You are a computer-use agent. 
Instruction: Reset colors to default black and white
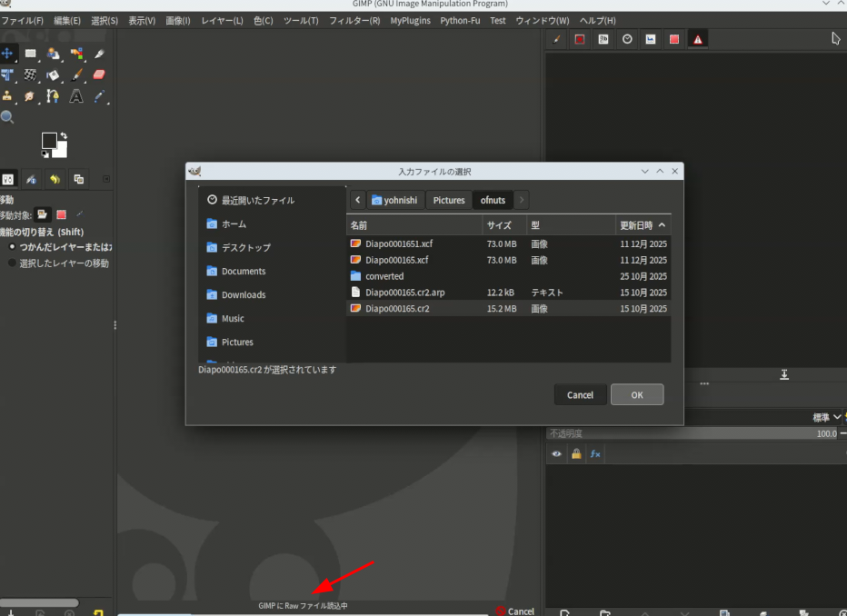(45, 154)
